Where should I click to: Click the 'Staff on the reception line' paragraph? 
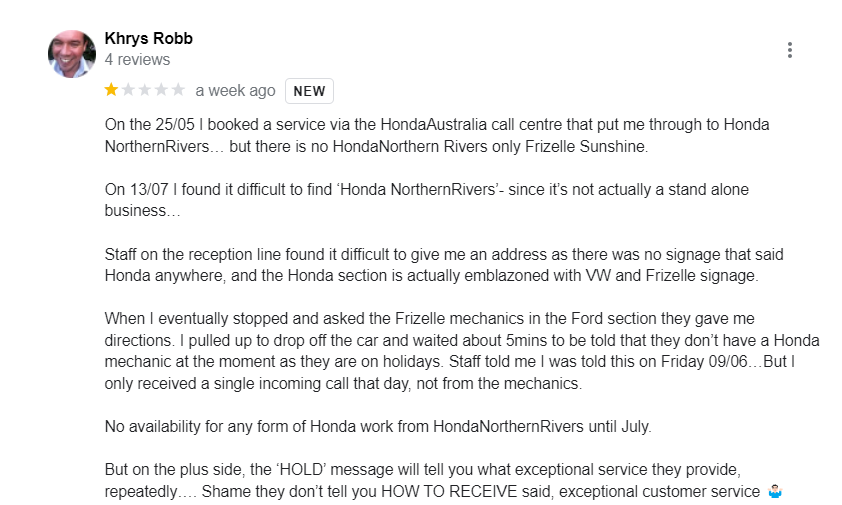click(x=444, y=265)
